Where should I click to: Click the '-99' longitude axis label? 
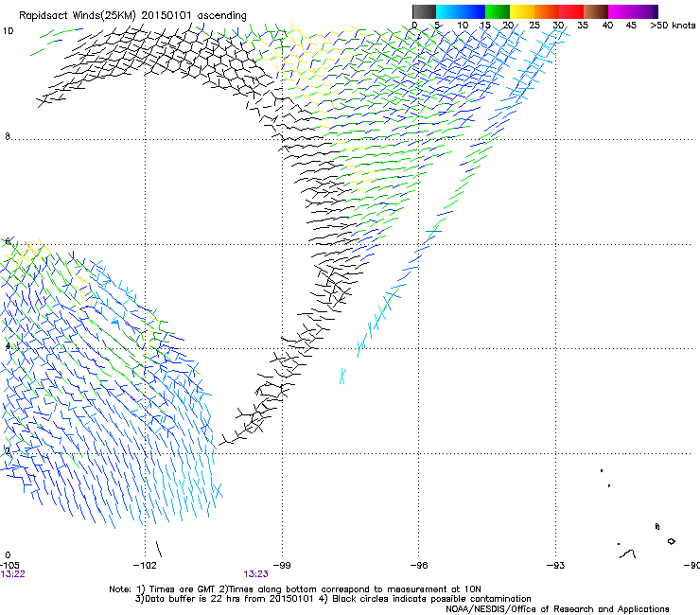pyautogui.click(x=282, y=566)
